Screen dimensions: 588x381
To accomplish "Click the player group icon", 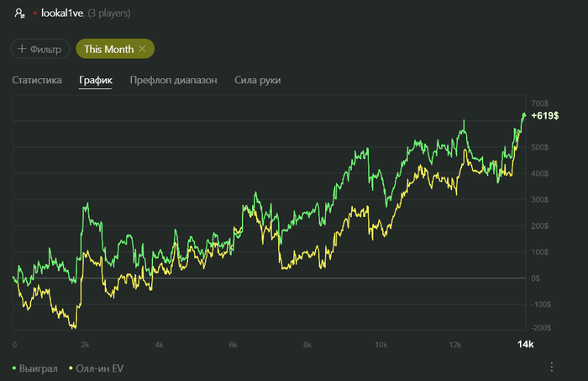I will [x=19, y=13].
